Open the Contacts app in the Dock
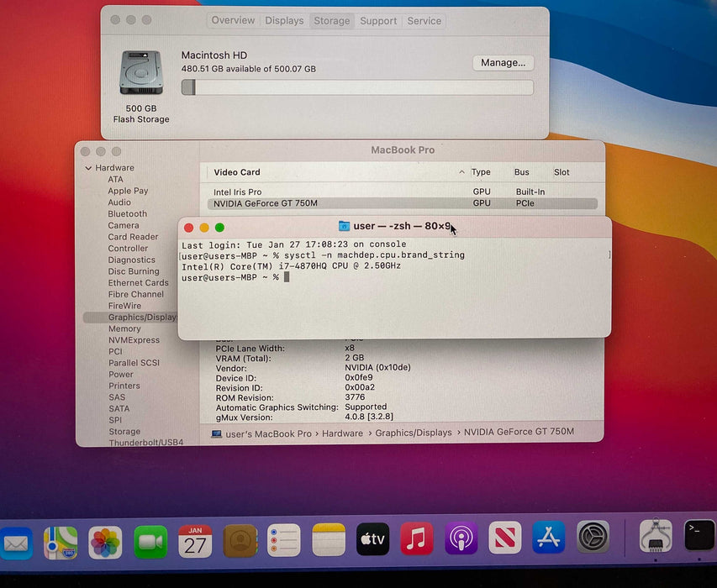 (x=240, y=542)
